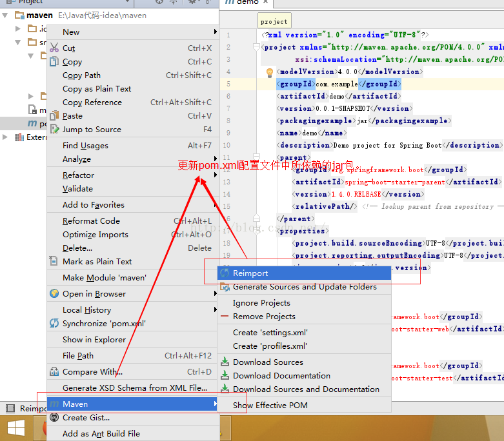
Task: Click the Download Sources and Documentation icon
Action: point(225,389)
